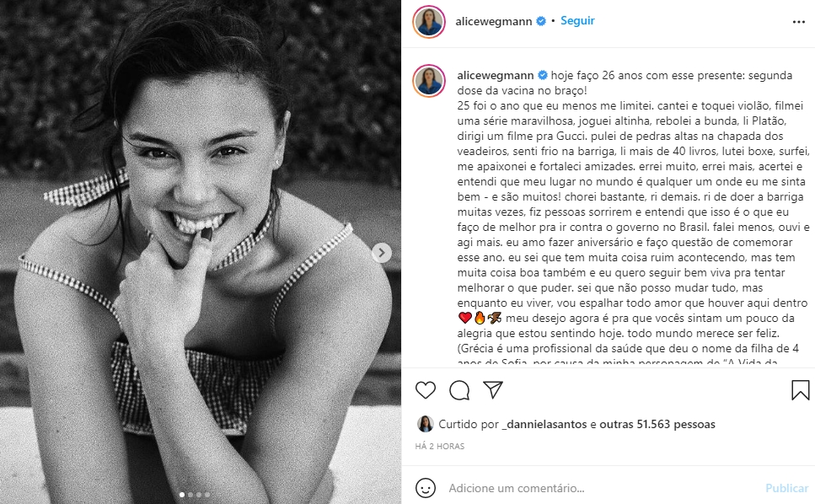The width and height of the screenshot is (815, 504).
Task: Click the 'HÁ 2 HORAS' timestamp
Action: click(440, 446)
